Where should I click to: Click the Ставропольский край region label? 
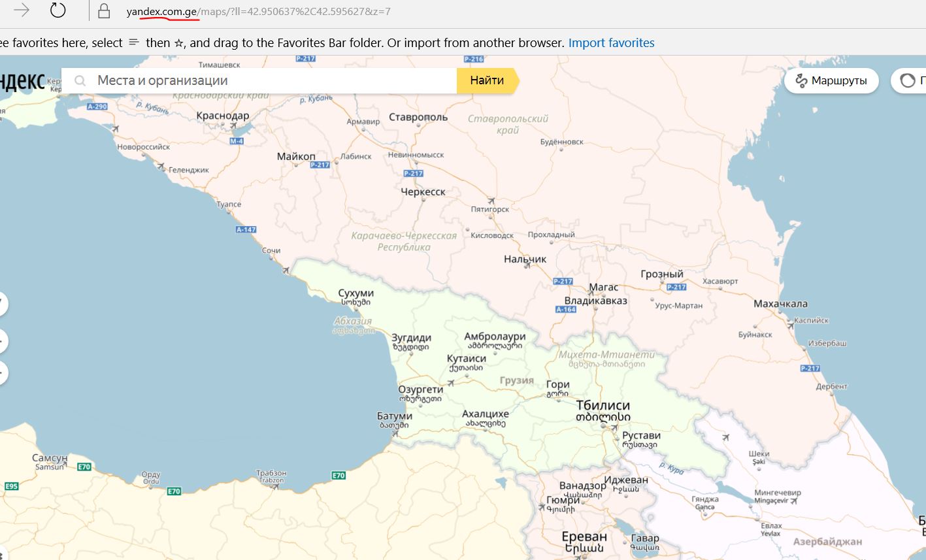[508, 124]
